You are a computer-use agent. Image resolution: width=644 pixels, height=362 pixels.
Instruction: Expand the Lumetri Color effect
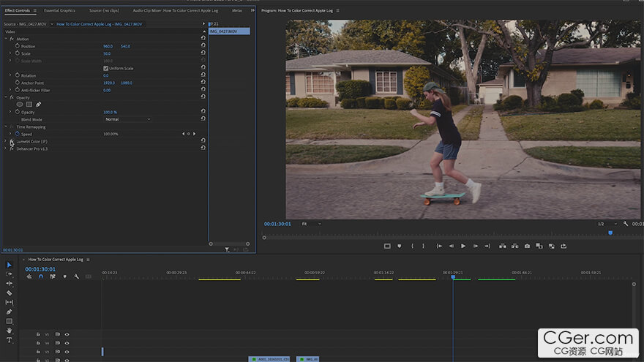(5, 141)
